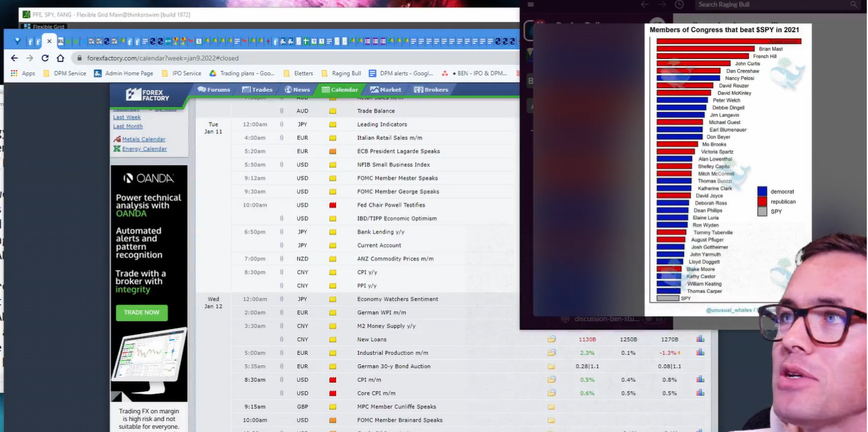Click the TRADE NOW button in OANDA ad
The width and height of the screenshot is (868, 432).
click(x=142, y=312)
